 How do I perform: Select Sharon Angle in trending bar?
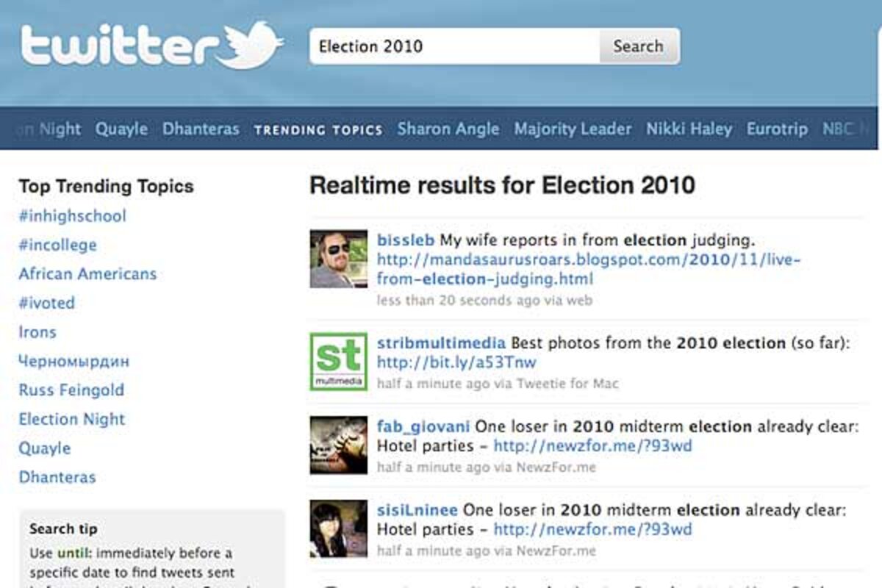tap(448, 129)
